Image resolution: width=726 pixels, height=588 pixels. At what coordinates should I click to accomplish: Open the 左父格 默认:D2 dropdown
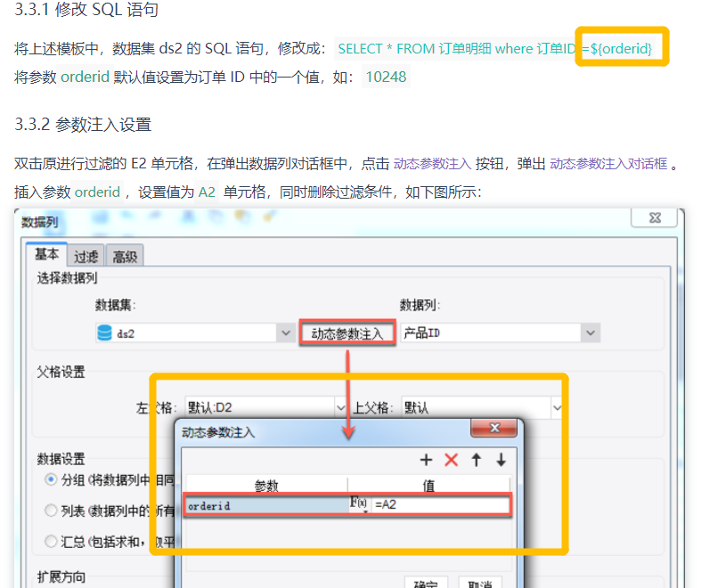pos(340,408)
